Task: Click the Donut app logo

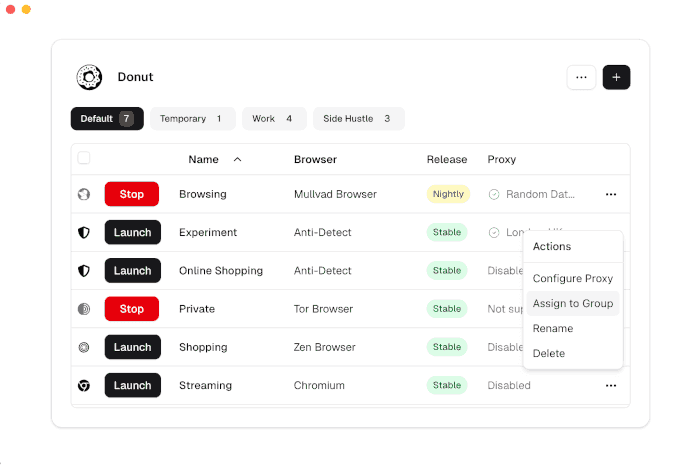Action: (89, 77)
